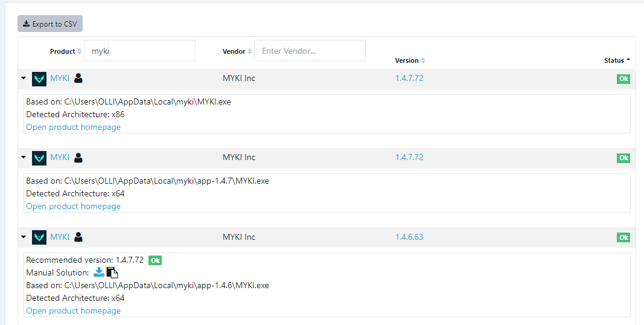Click path text C:\Users\OLLI\AppData\Local\myki\MYKI.exe
Viewport: 644px width, 325px height.
click(x=148, y=101)
